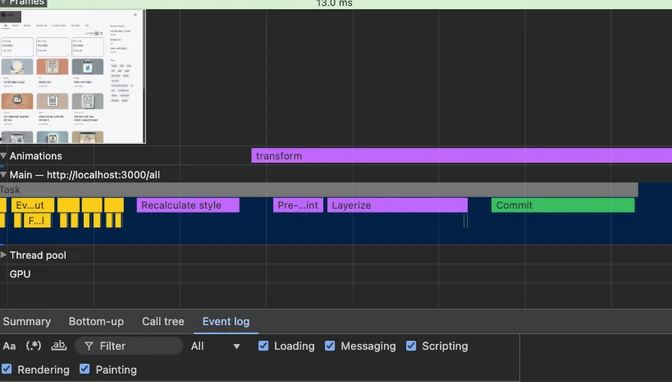672x382 pixels.
Task: Open the All duration dropdown
Action: (x=215, y=346)
